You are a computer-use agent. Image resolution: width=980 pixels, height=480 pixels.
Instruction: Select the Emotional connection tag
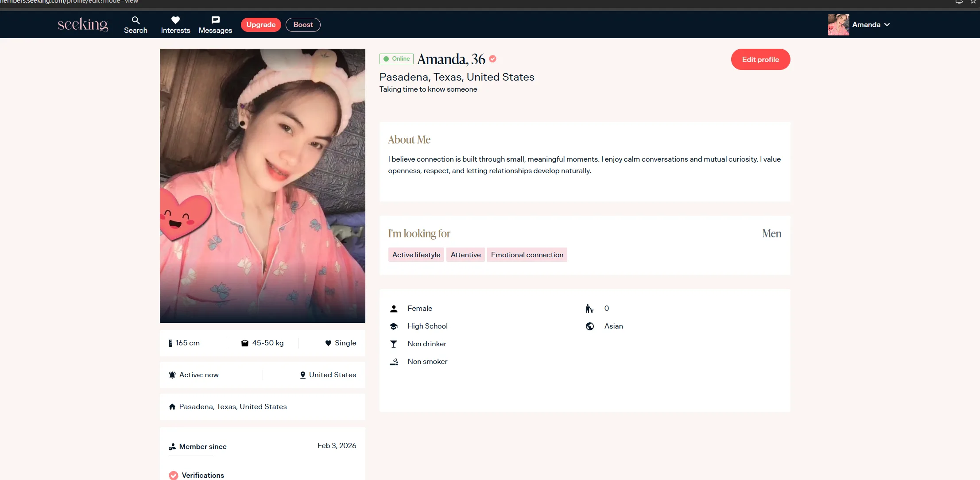[527, 255]
